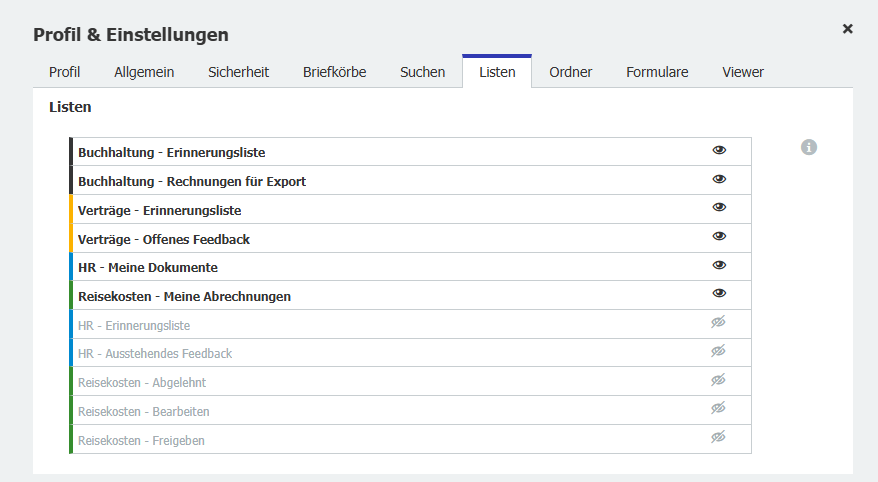Show the Reisekosten - Bearbeiten list
This screenshot has height=482, width=878.
719,408
